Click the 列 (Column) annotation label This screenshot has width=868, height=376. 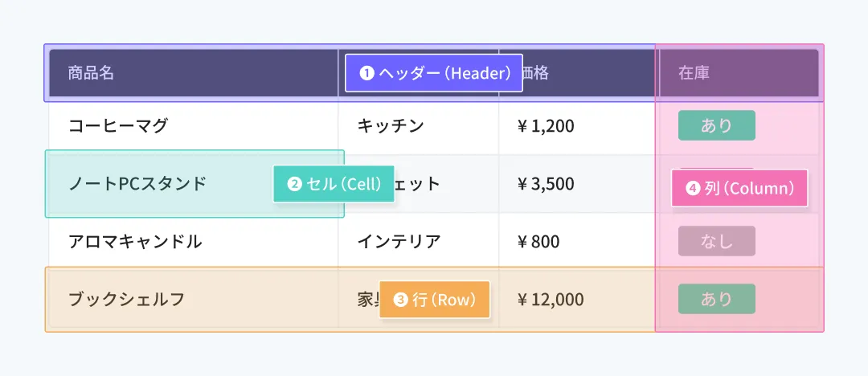point(739,188)
